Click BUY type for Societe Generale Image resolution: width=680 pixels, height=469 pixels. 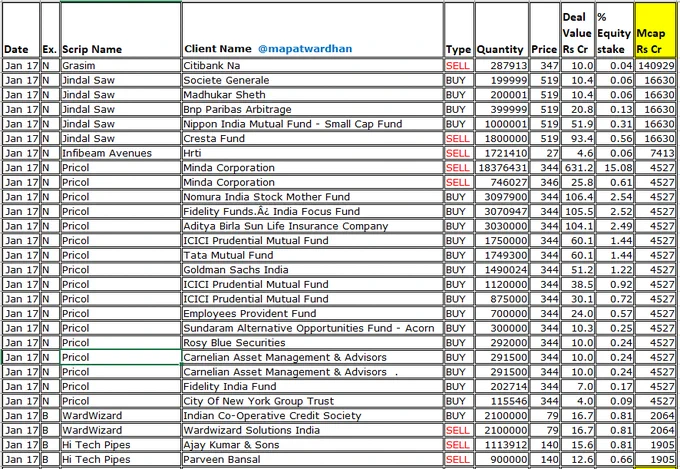pos(459,80)
